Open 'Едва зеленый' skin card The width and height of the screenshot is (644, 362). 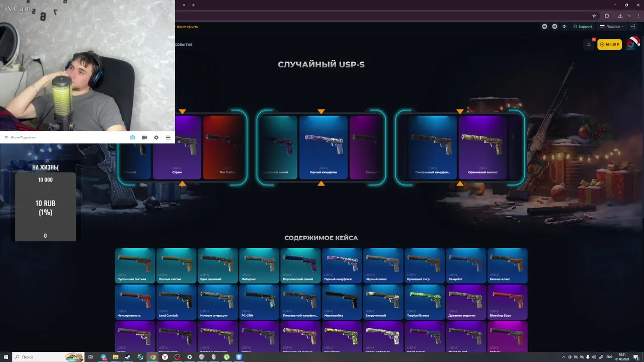217,265
